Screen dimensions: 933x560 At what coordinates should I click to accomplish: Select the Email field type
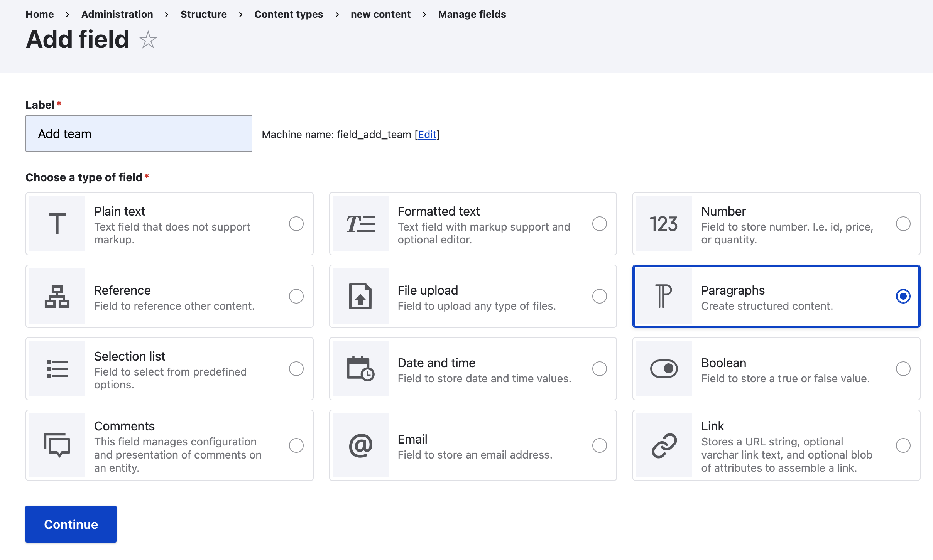coord(598,446)
